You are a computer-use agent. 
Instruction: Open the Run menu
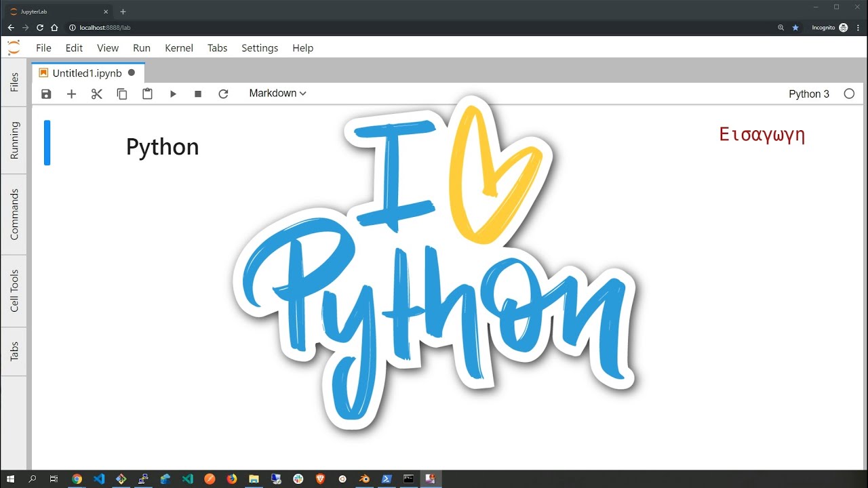pyautogui.click(x=142, y=48)
